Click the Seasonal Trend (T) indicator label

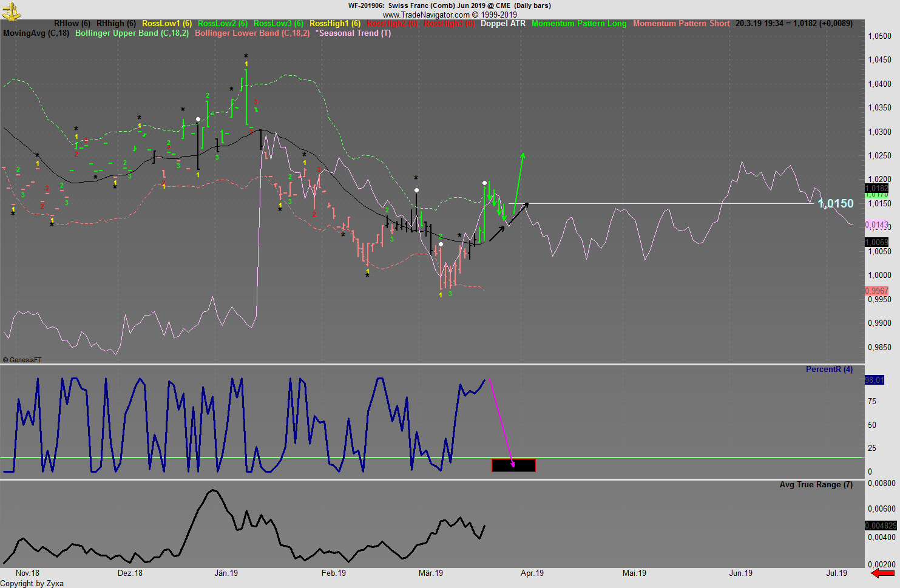(353, 33)
